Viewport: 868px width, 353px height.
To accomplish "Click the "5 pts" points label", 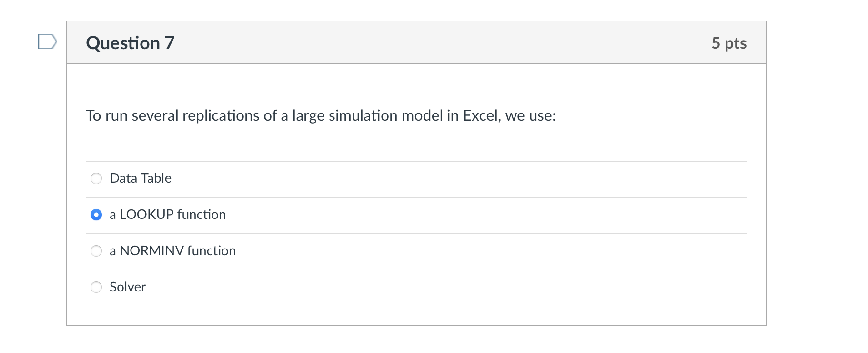I will (x=729, y=43).
